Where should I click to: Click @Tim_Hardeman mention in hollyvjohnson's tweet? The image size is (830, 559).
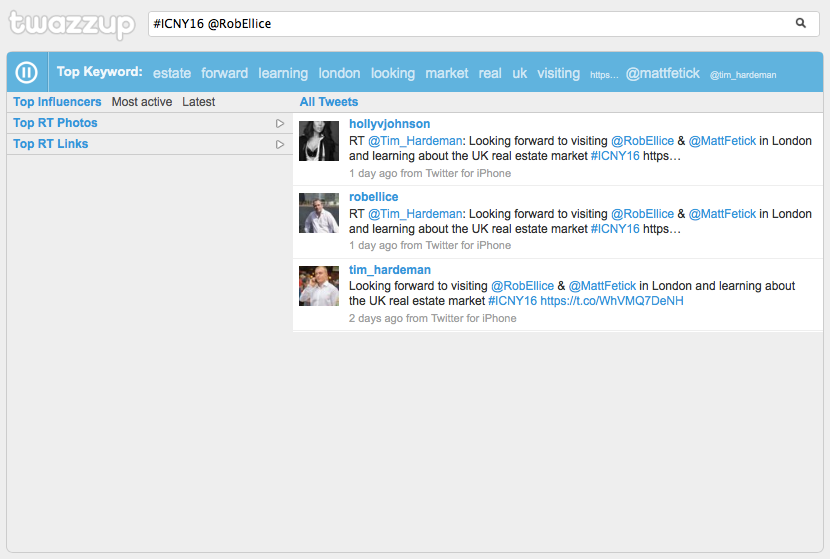coord(415,141)
